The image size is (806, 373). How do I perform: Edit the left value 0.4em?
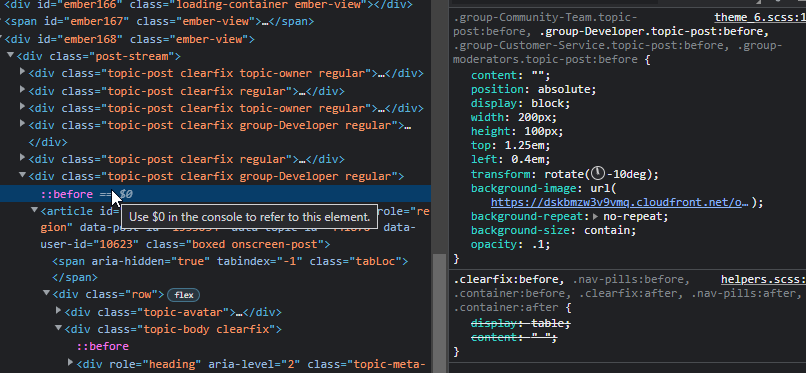(x=528, y=159)
